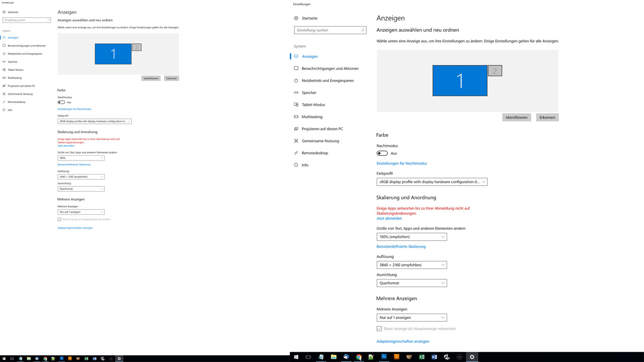Click the Anzeigen monitor icon in right sidebar

296,56
